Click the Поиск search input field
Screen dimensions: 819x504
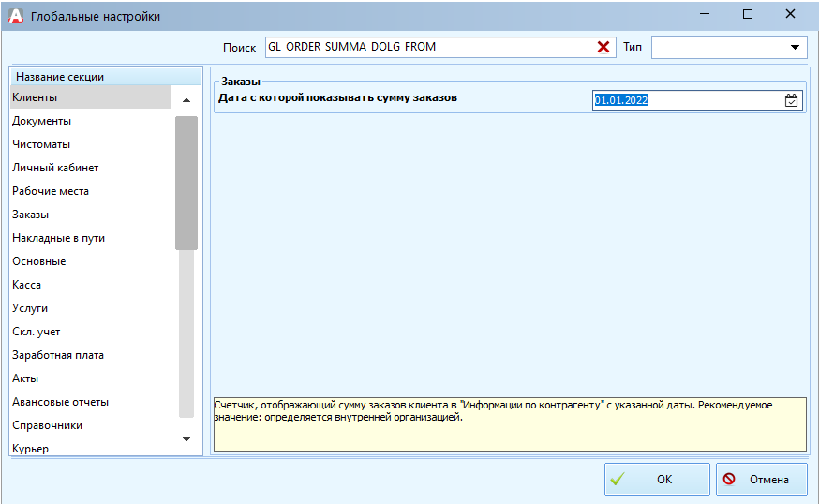coord(429,47)
